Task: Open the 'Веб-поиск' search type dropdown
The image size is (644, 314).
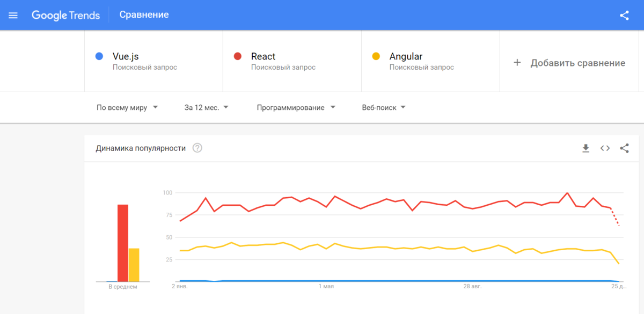Action: tap(384, 108)
